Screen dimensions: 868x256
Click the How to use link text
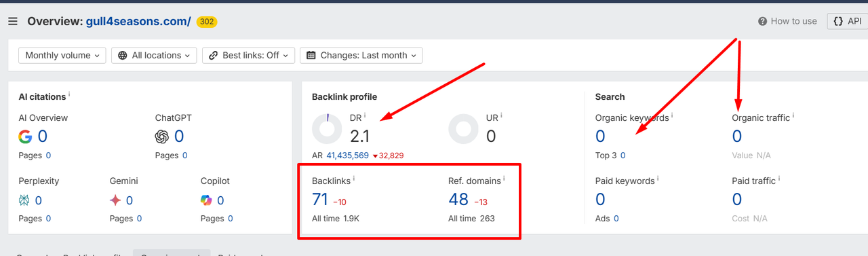[794, 21]
